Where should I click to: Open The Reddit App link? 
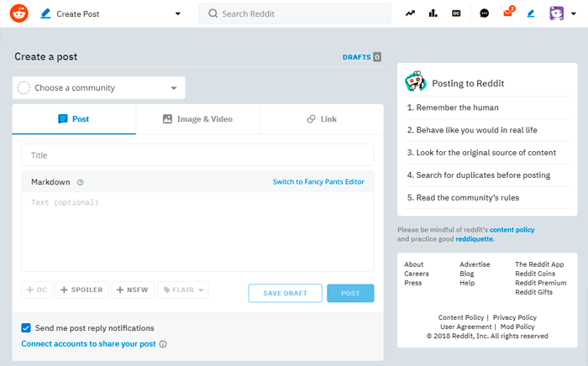(539, 264)
